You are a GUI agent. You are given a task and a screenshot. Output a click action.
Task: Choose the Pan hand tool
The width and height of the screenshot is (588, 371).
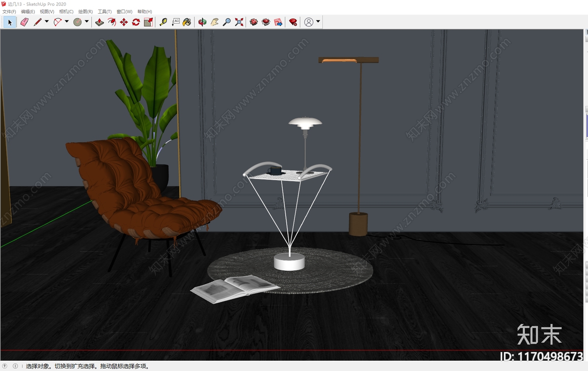[x=215, y=22]
